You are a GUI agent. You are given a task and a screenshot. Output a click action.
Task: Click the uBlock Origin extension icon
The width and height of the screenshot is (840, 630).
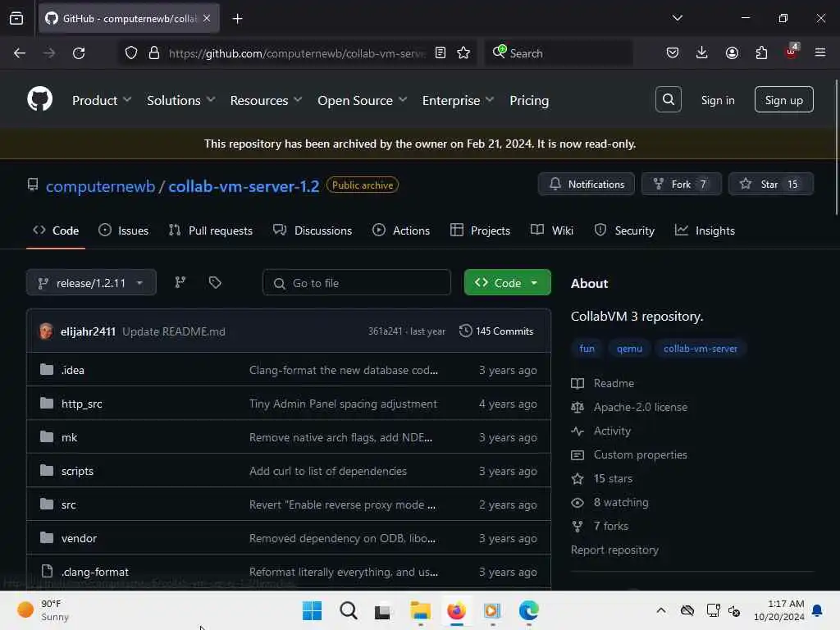[792, 52]
